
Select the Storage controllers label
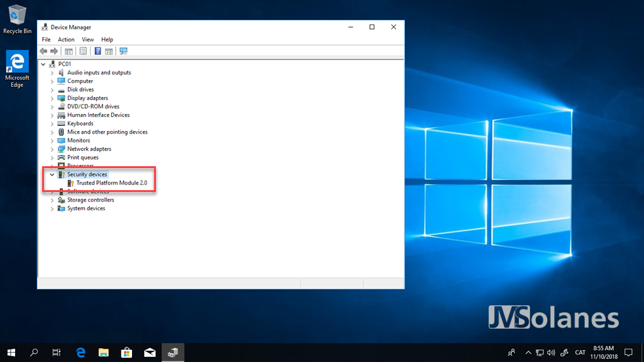[91, 200]
